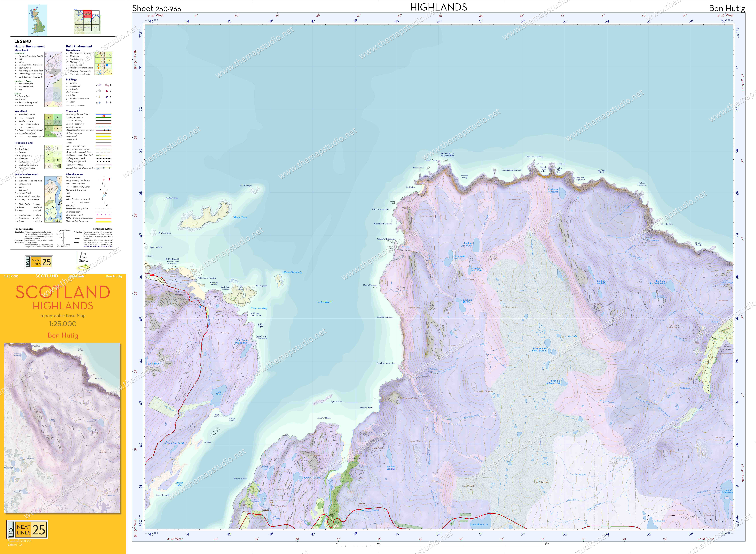Click the 'Whiten Head' label on the coast
Screen dimensions: 756x554
point(447,154)
